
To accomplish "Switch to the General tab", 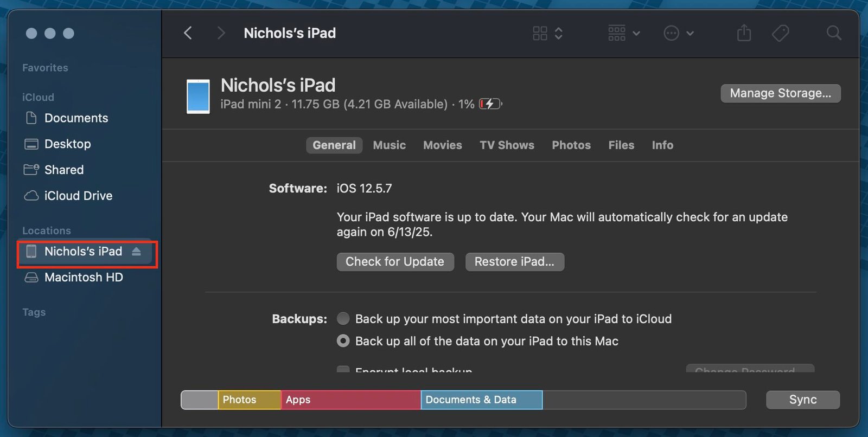I will [334, 145].
